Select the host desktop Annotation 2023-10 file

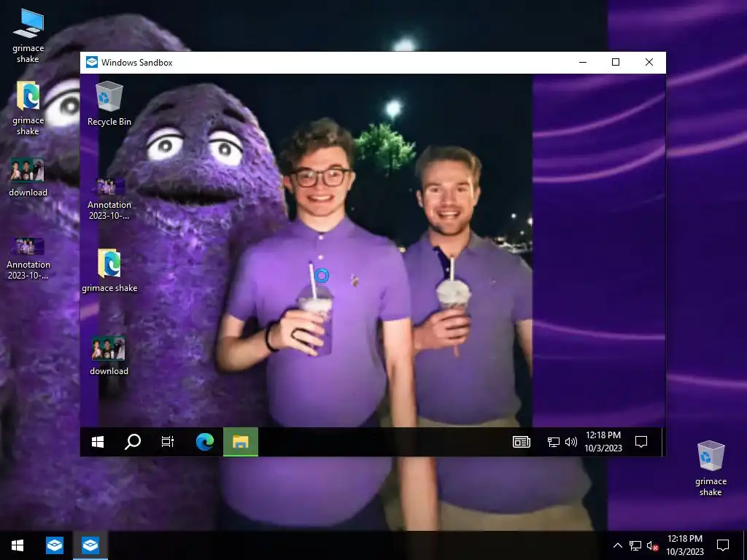(28, 259)
